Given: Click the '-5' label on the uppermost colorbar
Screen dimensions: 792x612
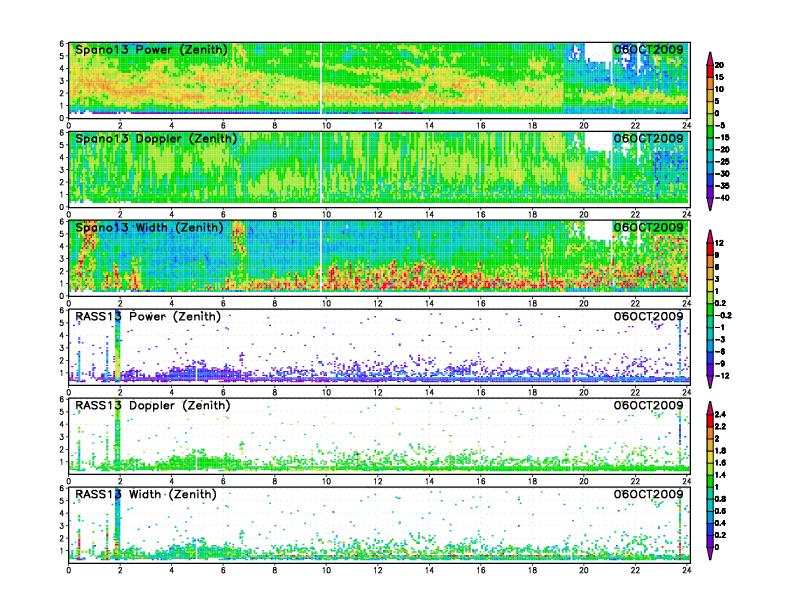Looking at the screenshot, I should click(x=720, y=125).
